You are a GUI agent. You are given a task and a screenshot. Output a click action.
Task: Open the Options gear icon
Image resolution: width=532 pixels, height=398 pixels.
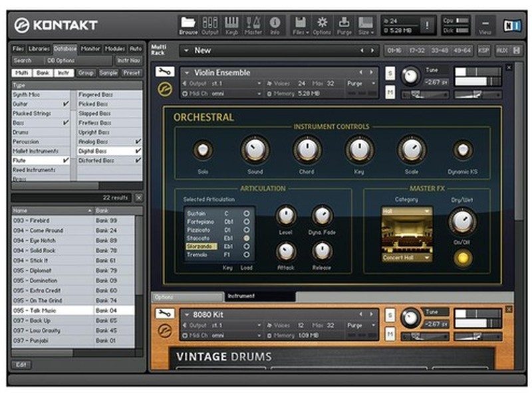[x=322, y=25]
